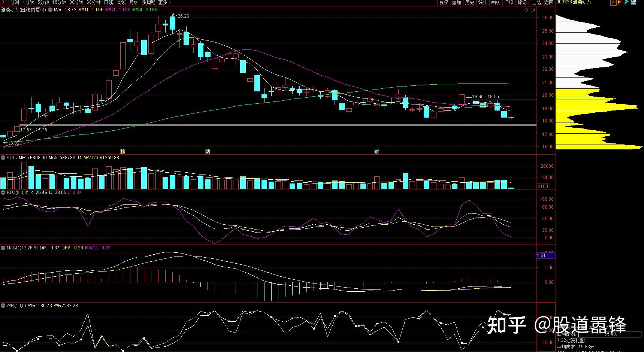Image resolution: width=644 pixels, height=352 pixels.
Task: Click the blue document icon top right
Action: click(633, 2)
